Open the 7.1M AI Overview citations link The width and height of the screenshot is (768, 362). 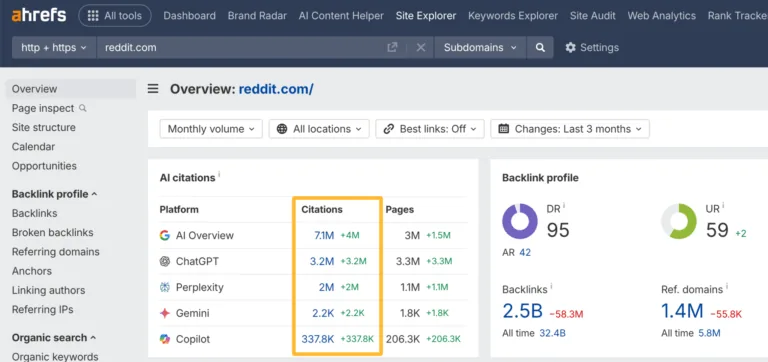pyautogui.click(x=324, y=236)
